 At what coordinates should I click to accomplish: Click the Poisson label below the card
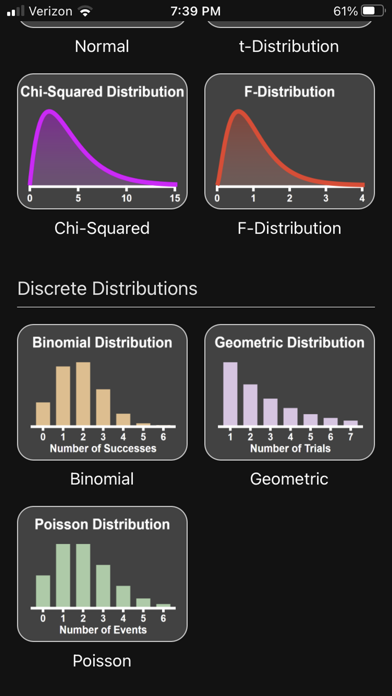point(102,661)
